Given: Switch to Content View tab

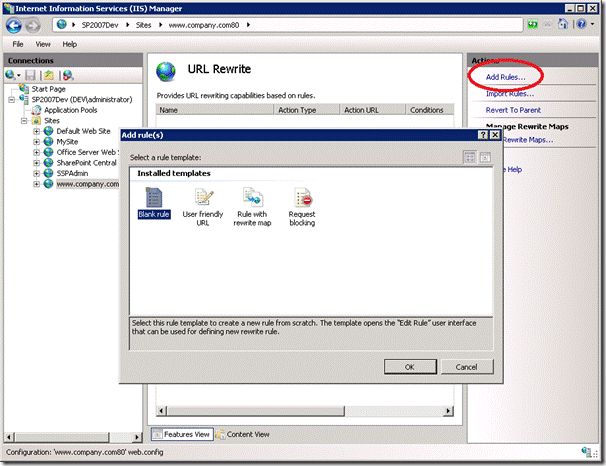Looking at the screenshot, I should coord(243,434).
